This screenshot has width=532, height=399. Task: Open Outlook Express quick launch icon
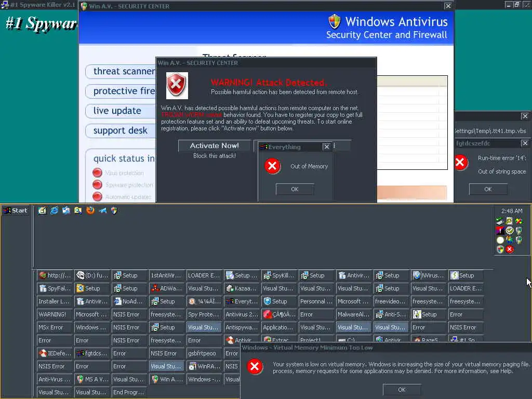coord(66,211)
